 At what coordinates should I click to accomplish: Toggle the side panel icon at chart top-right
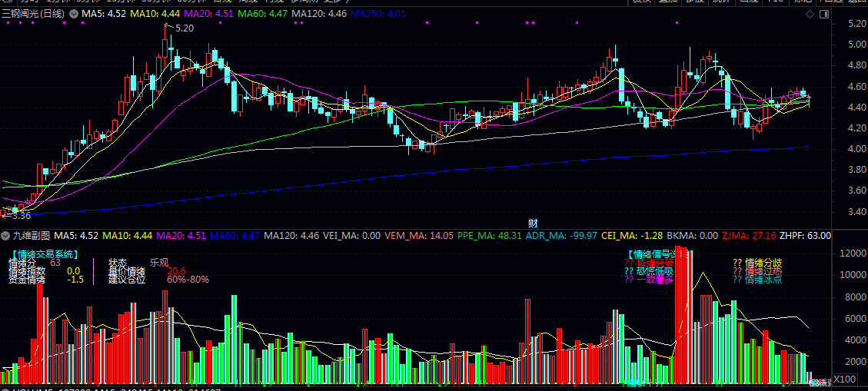[823, 14]
